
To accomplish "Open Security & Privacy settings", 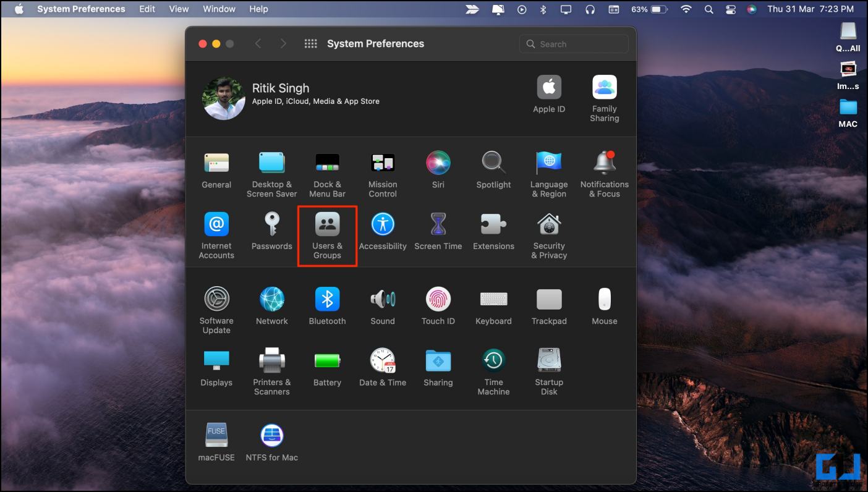I will click(549, 236).
